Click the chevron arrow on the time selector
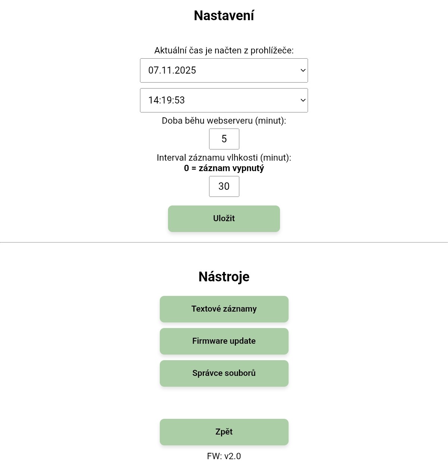 click(303, 100)
